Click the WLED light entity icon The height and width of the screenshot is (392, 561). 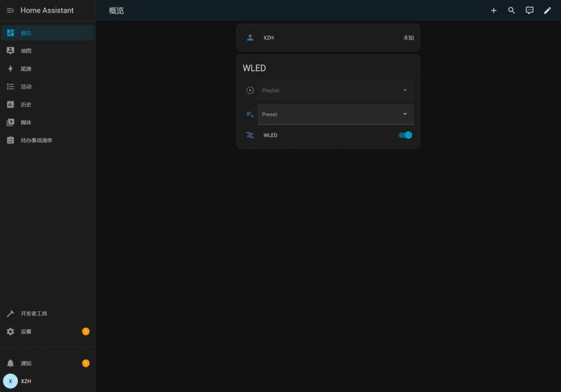tap(250, 135)
